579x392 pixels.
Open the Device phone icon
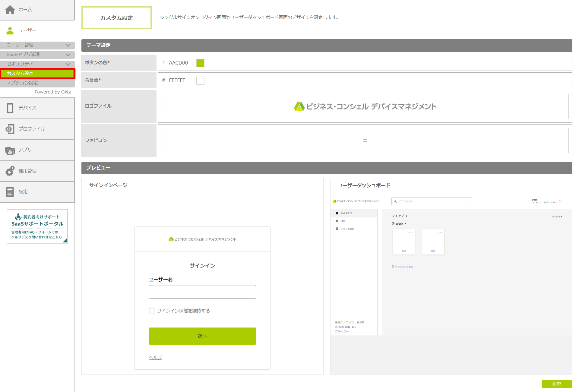[x=10, y=108]
